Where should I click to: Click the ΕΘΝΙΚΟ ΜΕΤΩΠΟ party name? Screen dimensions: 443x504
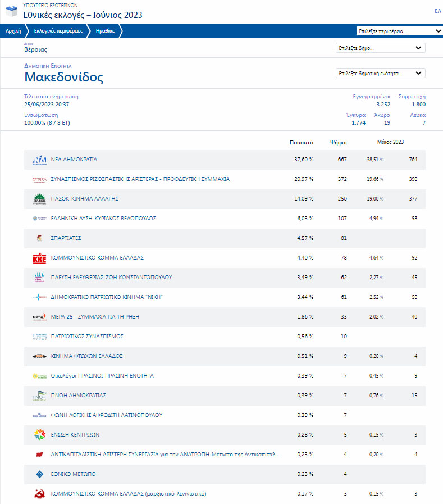[x=73, y=474]
